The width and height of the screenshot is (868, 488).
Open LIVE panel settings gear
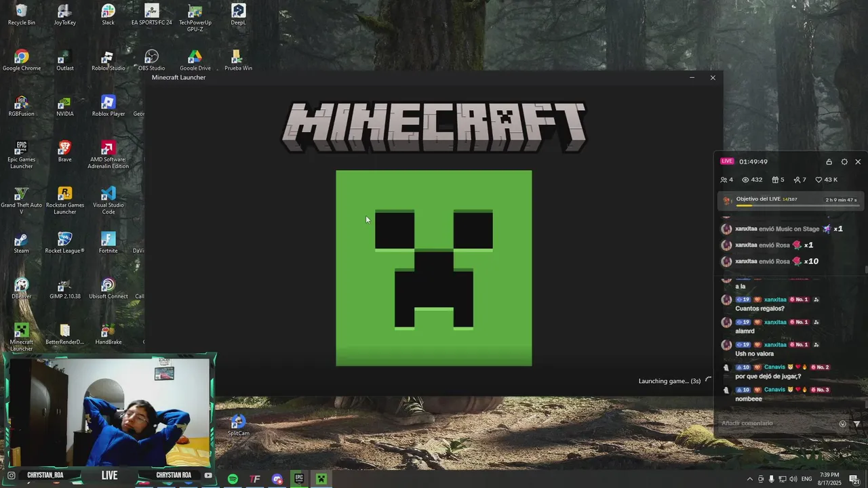pos(844,162)
